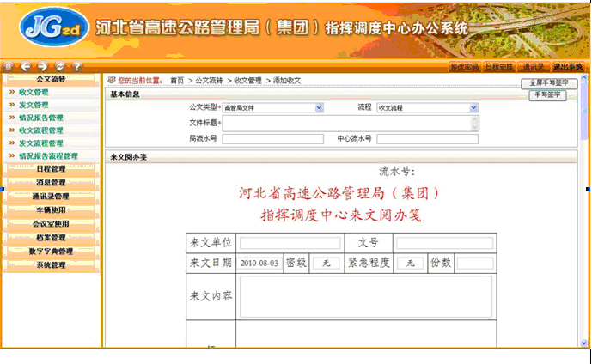Click the 中心流水号 input field

pyautogui.click(x=427, y=139)
